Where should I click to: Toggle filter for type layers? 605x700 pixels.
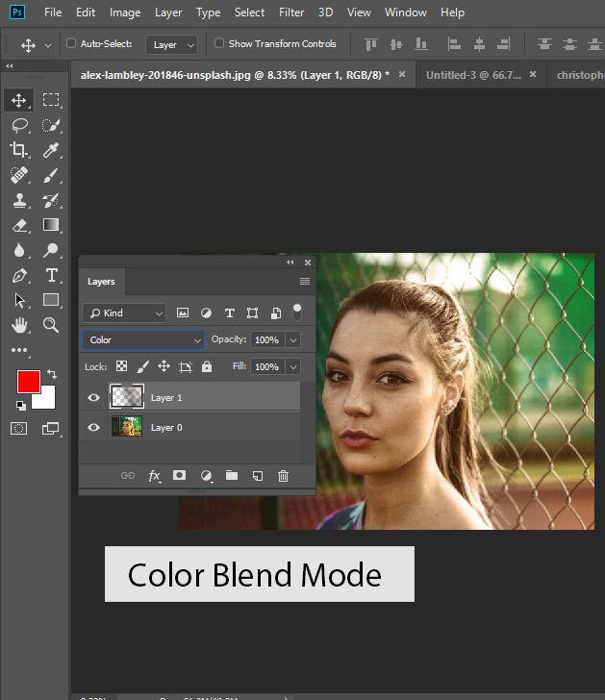(230, 312)
